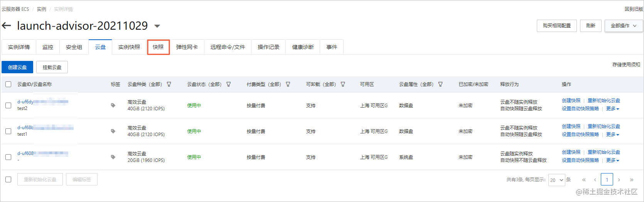Image resolution: width=644 pixels, height=202 pixels.
Task: Click 设置自动快照策略 for disk test1
Action: [x=580, y=135]
